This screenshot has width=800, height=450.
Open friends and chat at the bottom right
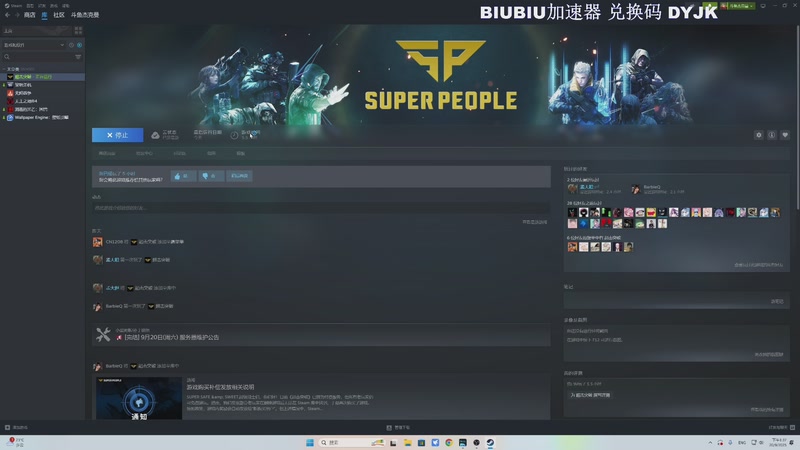[781, 428]
